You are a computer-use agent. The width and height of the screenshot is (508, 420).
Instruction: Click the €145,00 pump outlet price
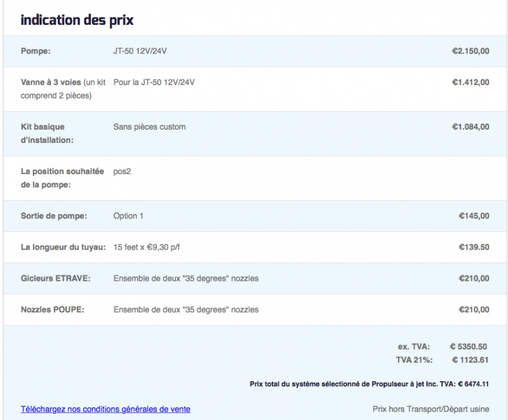tap(474, 215)
